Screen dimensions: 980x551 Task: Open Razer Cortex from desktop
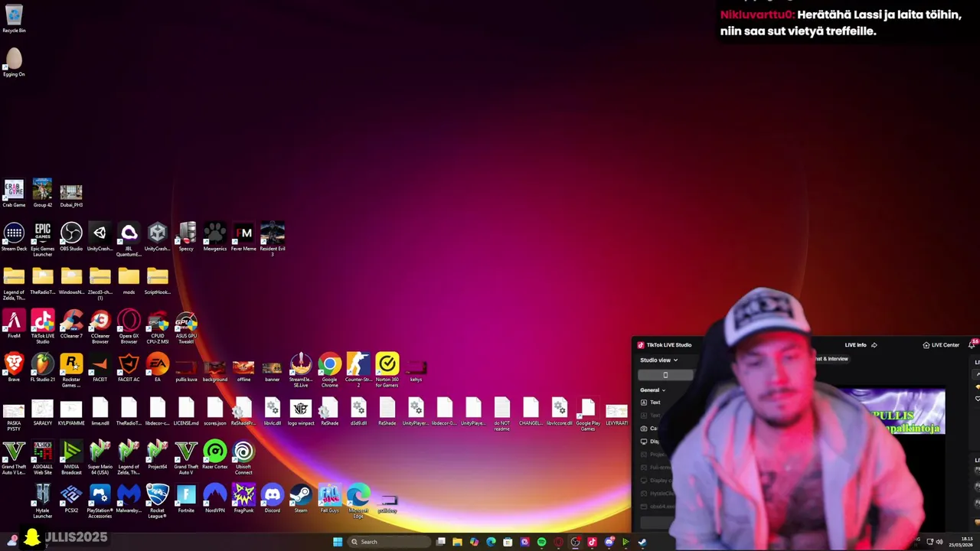click(x=215, y=455)
